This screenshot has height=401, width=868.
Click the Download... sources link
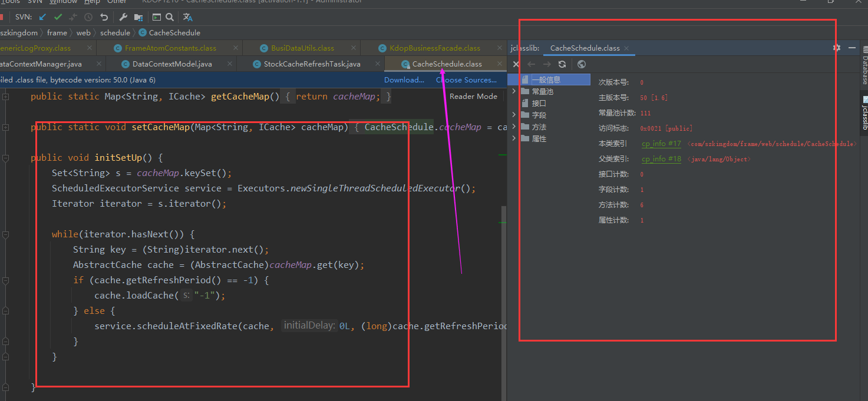tap(404, 79)
